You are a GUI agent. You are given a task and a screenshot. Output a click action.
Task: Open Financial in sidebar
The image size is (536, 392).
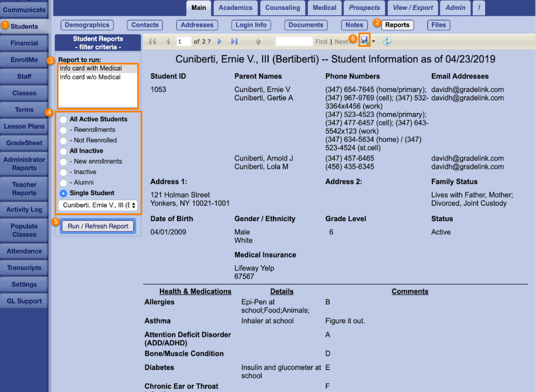click(x=24, y=43)
